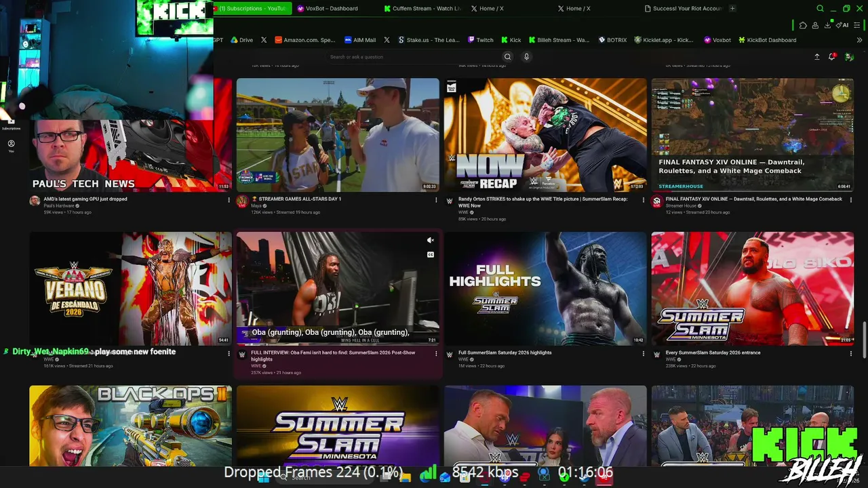The height and width of the screenshot is (488, 868).
Task: Play the Full Highlights SummerSlam thumbnail
Action: [x=545, y=289]
